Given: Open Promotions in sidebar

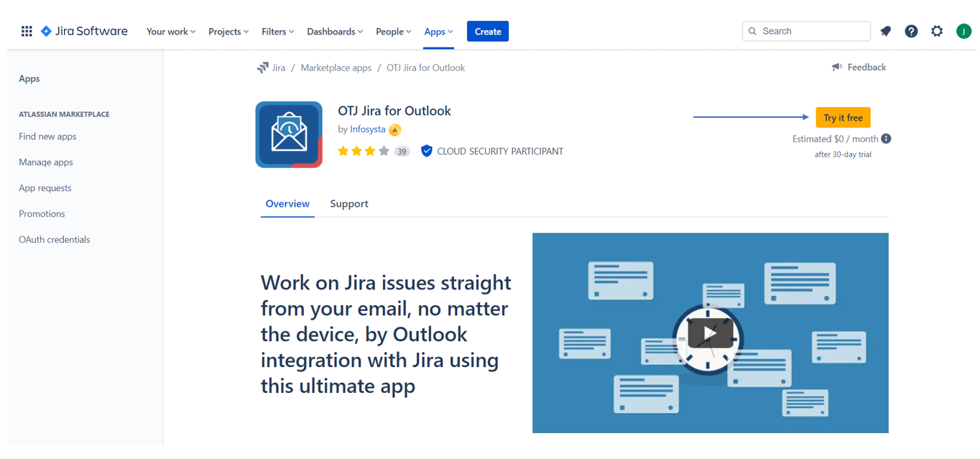Looking at the screenshot, I should click(42, 214).
